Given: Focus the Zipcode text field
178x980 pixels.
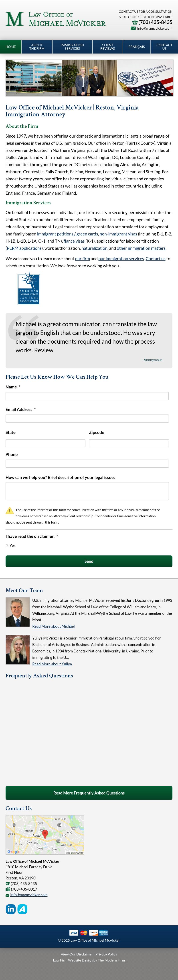Looking at the screenshot, I should coord(129,443).
